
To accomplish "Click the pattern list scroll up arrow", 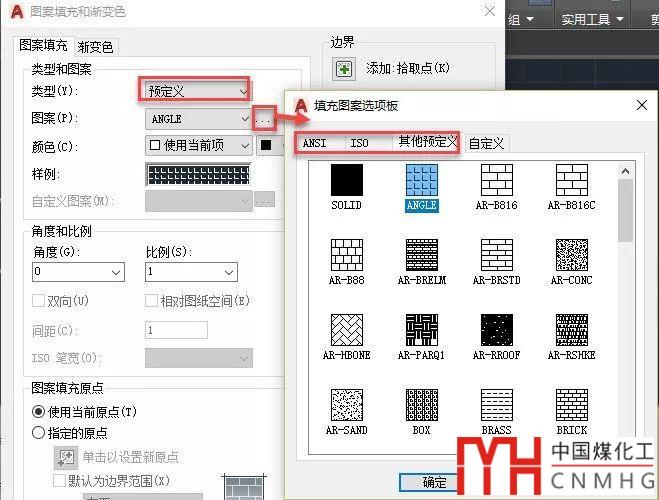I will [625, 171].
